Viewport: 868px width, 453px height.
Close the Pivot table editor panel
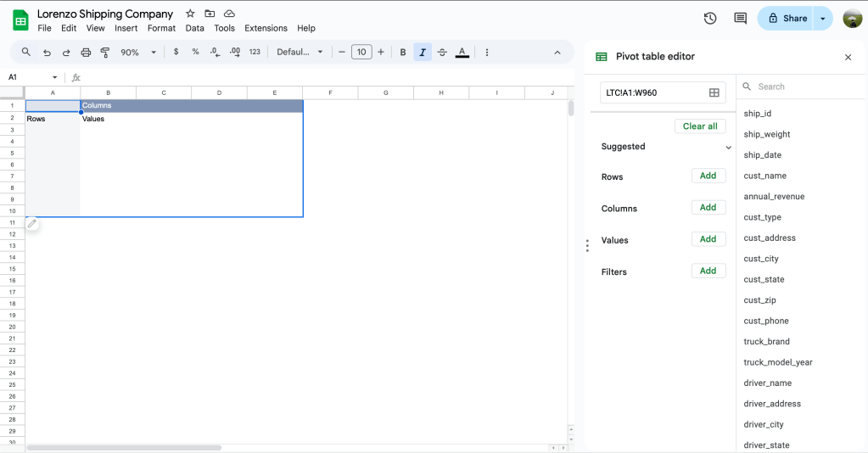click(x=848, y=57)
